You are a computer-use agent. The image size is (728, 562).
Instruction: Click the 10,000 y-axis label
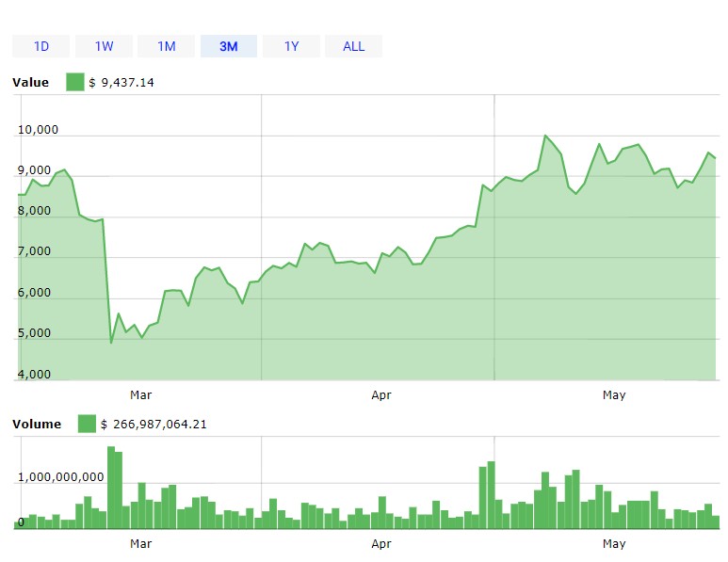coord(39,130)
